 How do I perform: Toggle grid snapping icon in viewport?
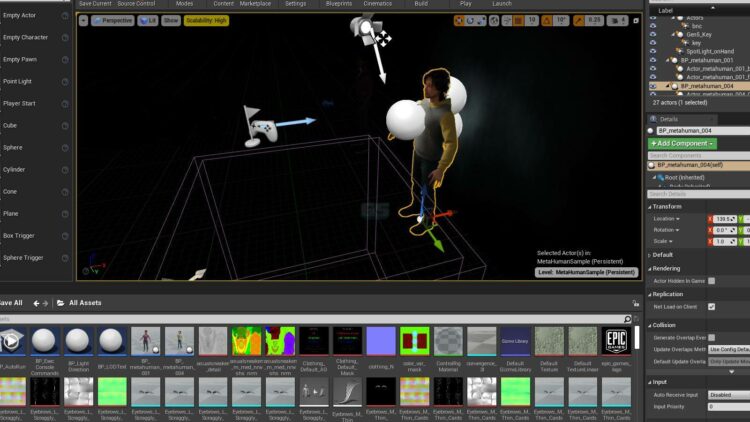click(518, 21)
